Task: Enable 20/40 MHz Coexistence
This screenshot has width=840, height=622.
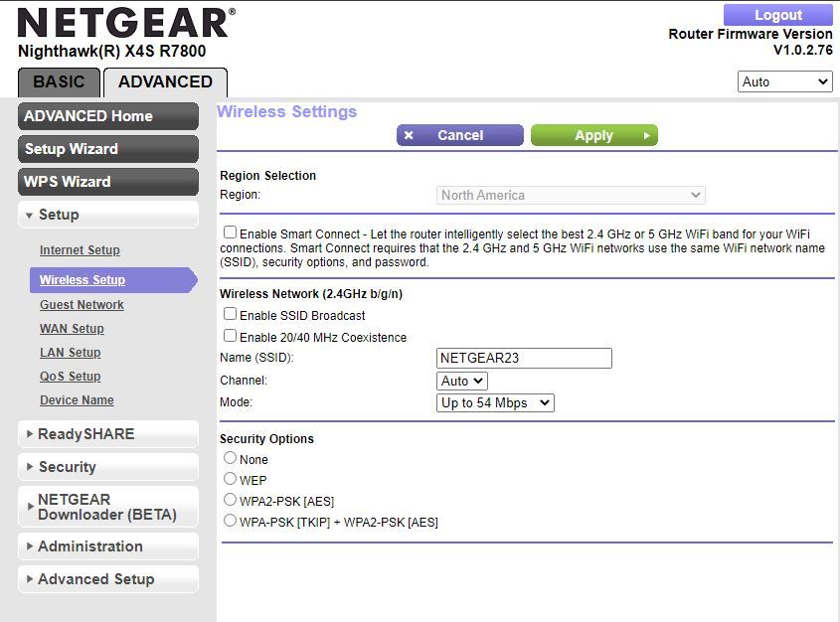Action: click(x=230, y=337)
